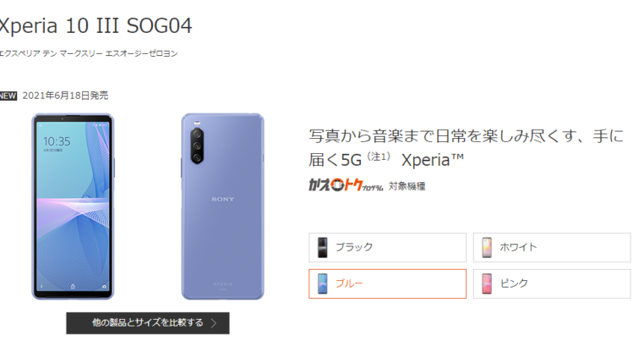Click the 2021年6月18日発売 release date text
This screenshot has height=363, width=644.
click(x=65, y=96)
